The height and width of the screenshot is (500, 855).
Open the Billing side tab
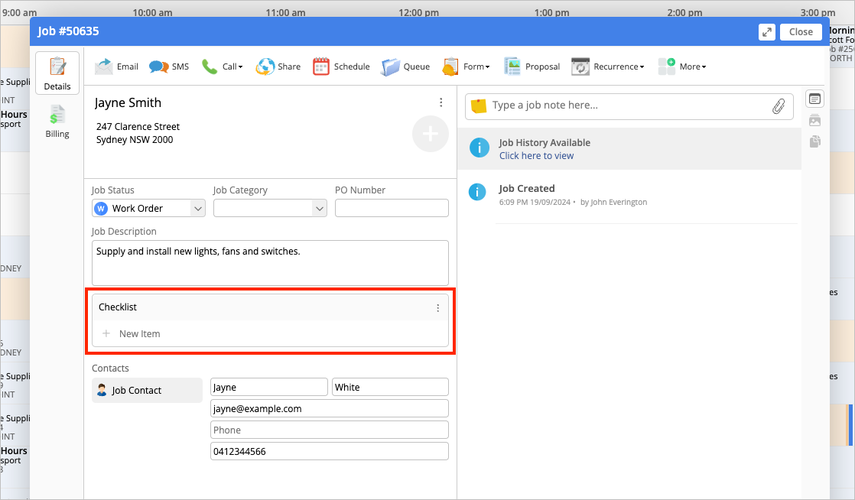(x=57, y=122)
